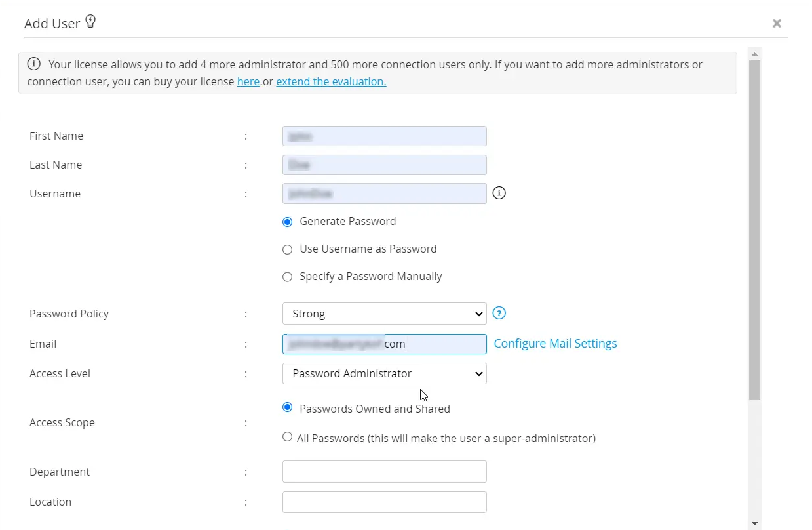
Task: Click the Location text box
Action: (x=384, y=502)
